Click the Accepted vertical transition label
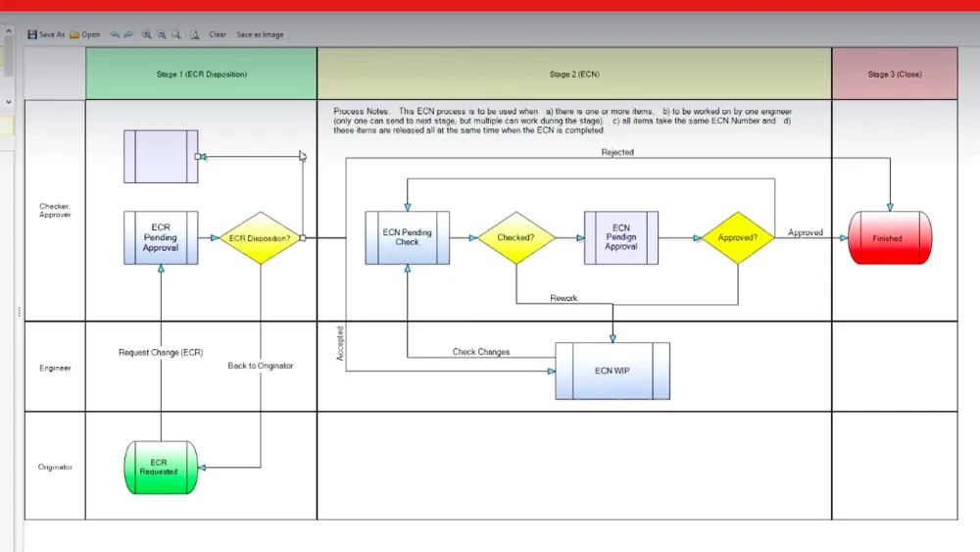 pos(340,343)
